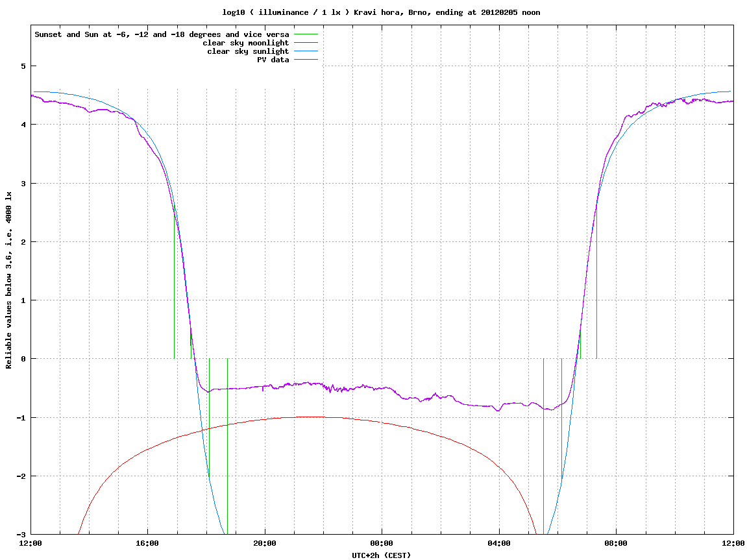Click the green legend line sample
This screenshot has width=747, height=560.
coord(306,34)
